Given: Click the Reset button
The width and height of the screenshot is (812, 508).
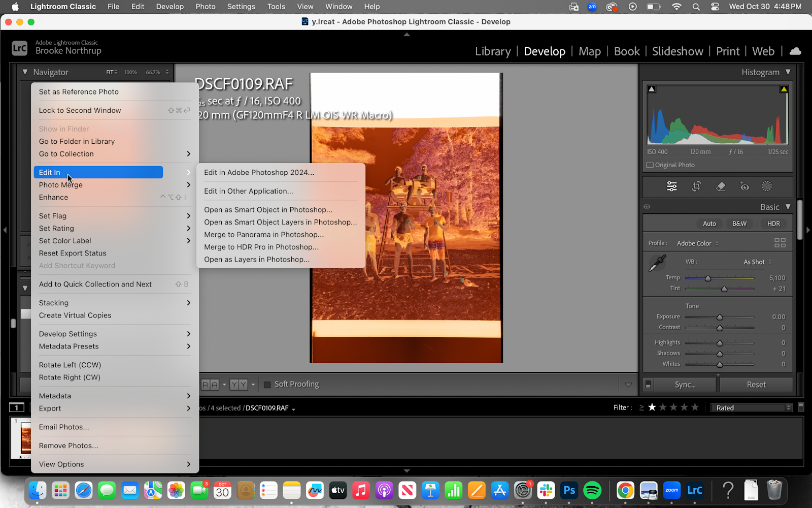Looking at the screenshot, I should (756, 385).
